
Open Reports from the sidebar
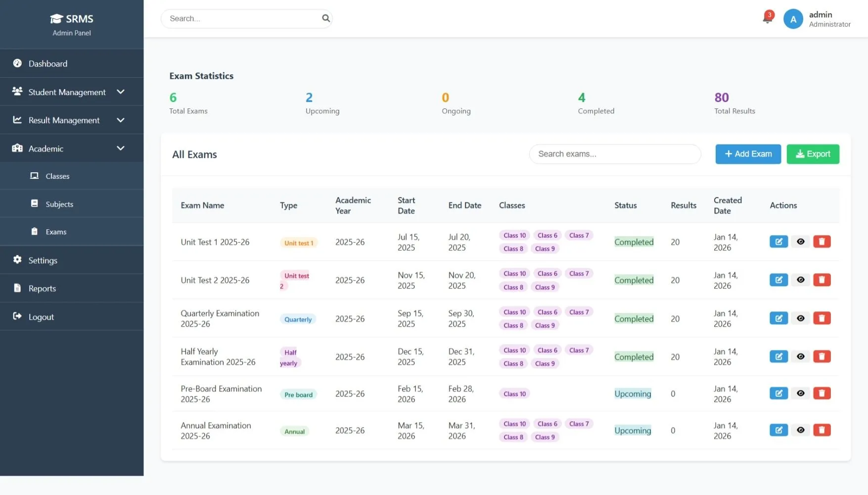coord(43,288)
